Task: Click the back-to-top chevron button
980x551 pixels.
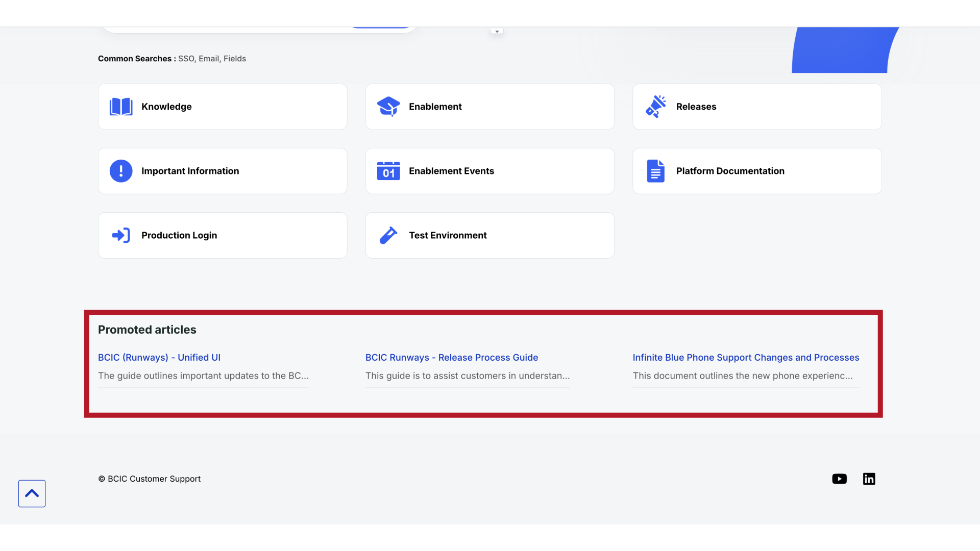Action: 32,493
